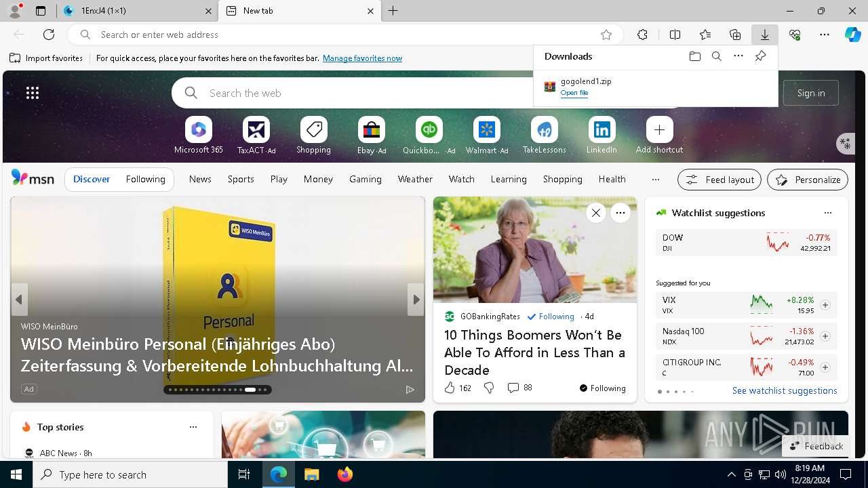The height and width of the screenshot is (488, 868).
Task: Open more news categories ellipsis
Action: [655, 180]
